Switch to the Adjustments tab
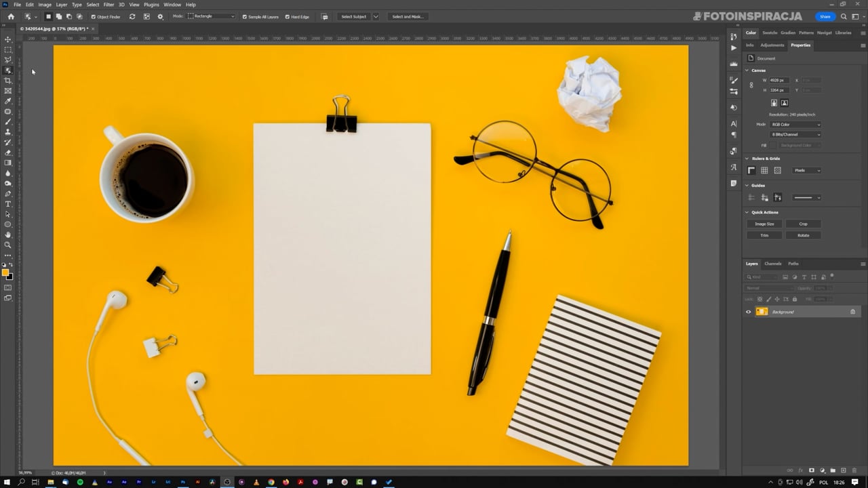The image size is (868, 488). 772,45
